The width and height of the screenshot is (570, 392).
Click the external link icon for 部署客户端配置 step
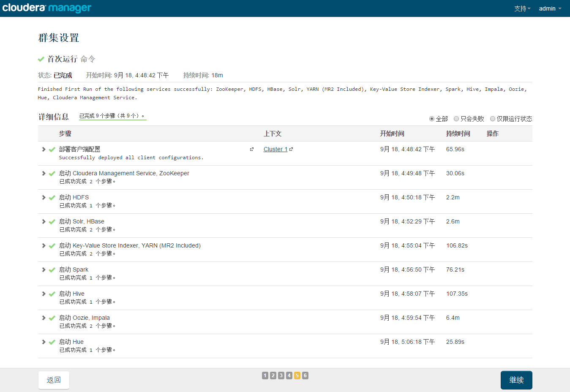(x=252, y=149)
